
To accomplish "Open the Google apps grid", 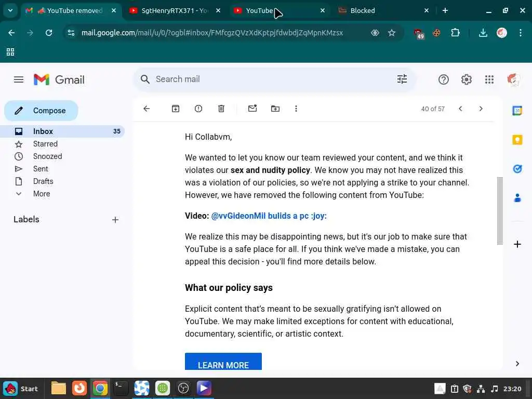I will [489, 79].
